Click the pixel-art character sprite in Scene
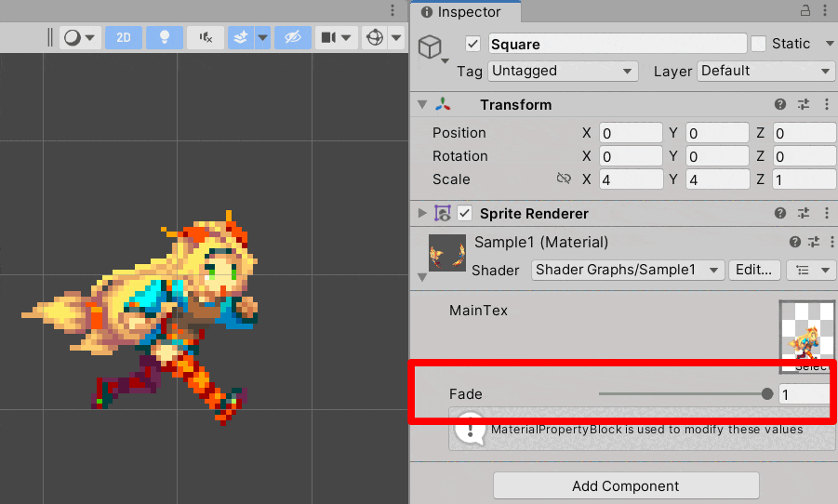This screenshot has height=504, width=838. pos(140,316)
